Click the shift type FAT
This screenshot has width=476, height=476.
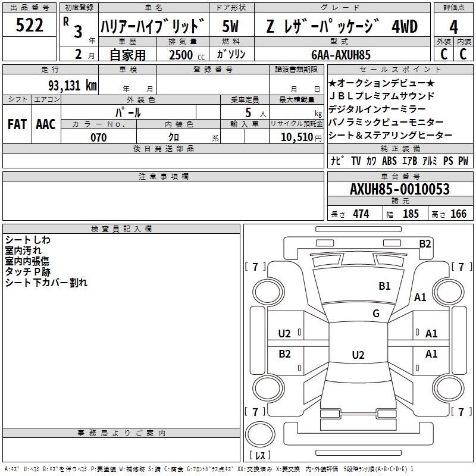(x=17, y=124)
